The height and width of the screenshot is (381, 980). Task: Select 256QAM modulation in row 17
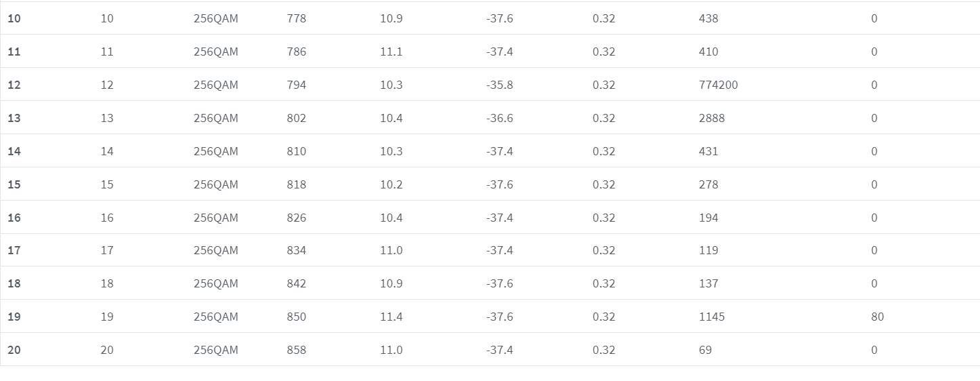[x=215, y=250]
